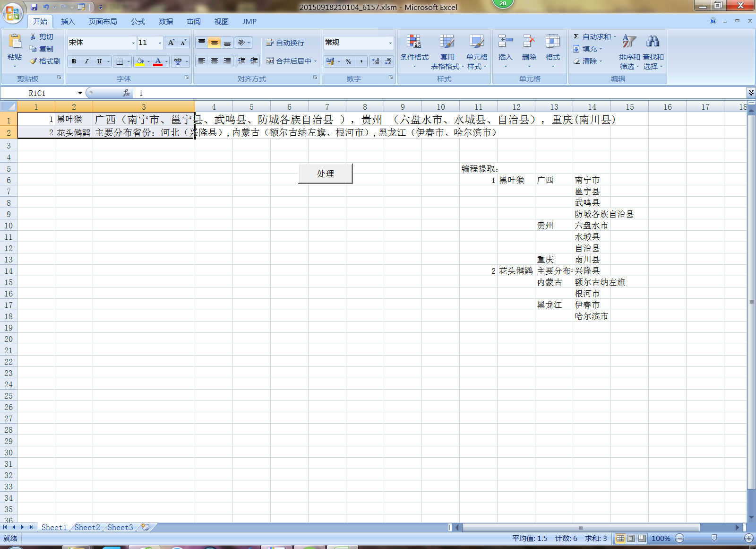Toggle Italic formatting
Screen dimensions: 756x549
[x=86, y=61]
